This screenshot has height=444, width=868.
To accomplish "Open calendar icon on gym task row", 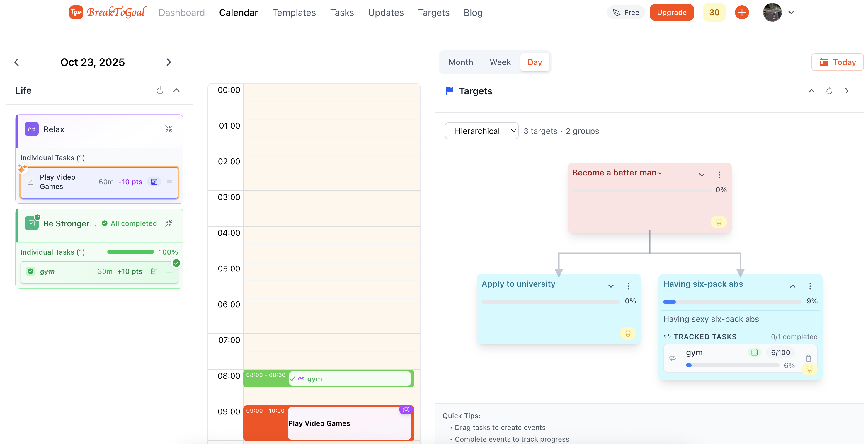I will (x=154, y=271).
